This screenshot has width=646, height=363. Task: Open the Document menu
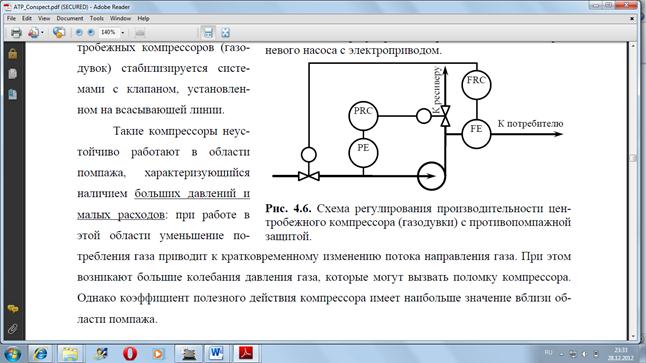coord(70,19)
